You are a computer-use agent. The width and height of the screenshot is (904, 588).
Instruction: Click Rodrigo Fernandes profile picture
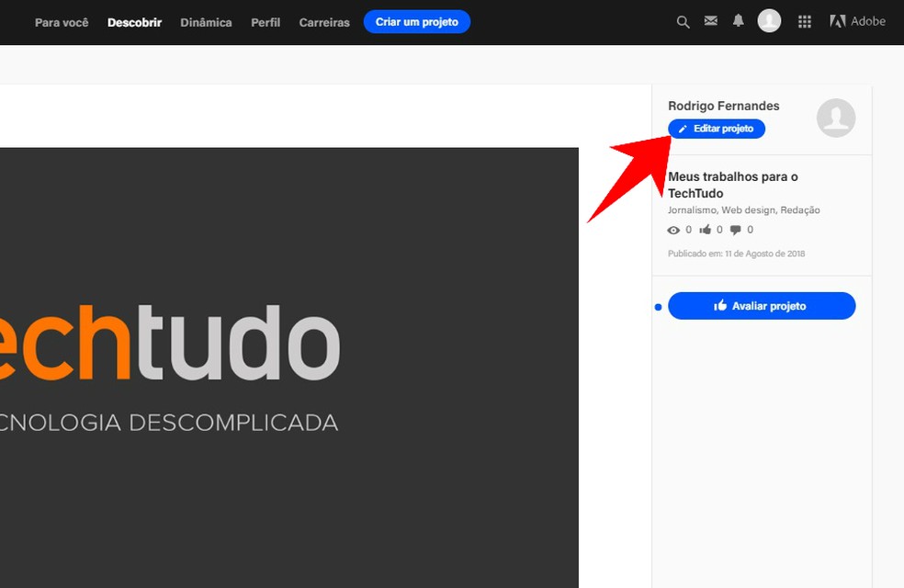[x=835, y=119]
